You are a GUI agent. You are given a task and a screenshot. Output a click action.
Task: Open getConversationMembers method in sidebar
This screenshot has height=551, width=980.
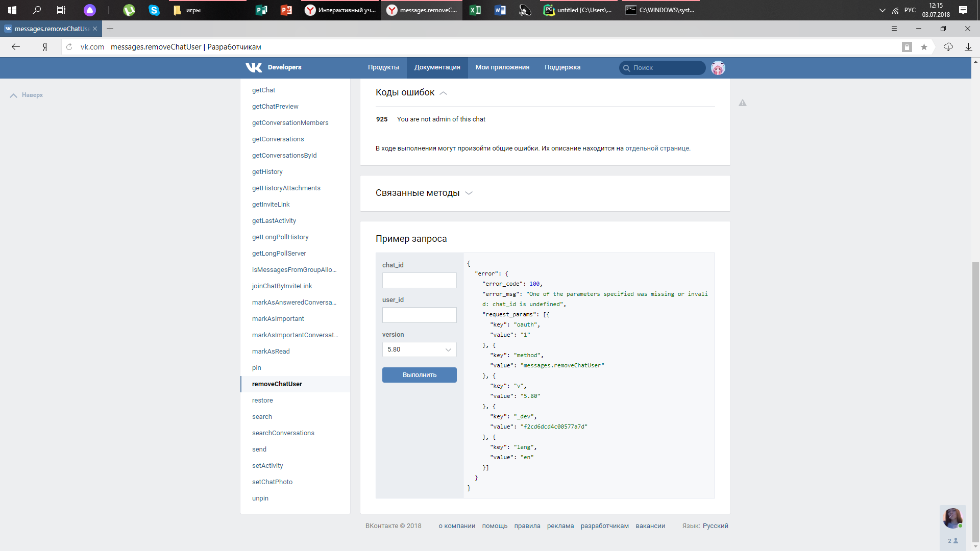[290, 123]
